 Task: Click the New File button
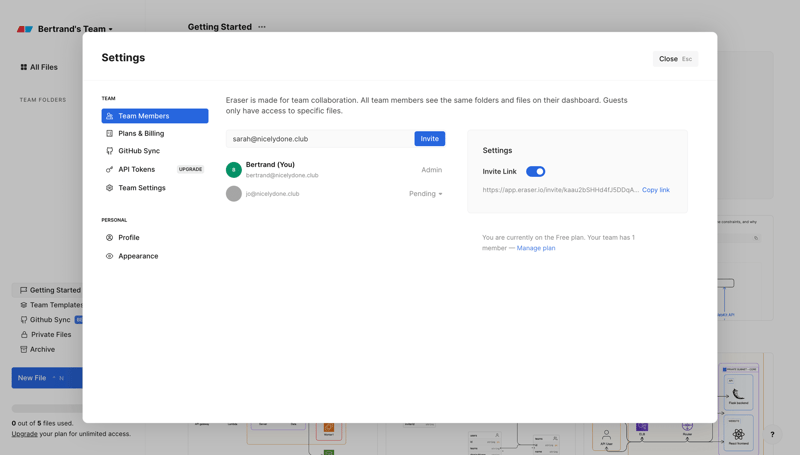point(47,378)
